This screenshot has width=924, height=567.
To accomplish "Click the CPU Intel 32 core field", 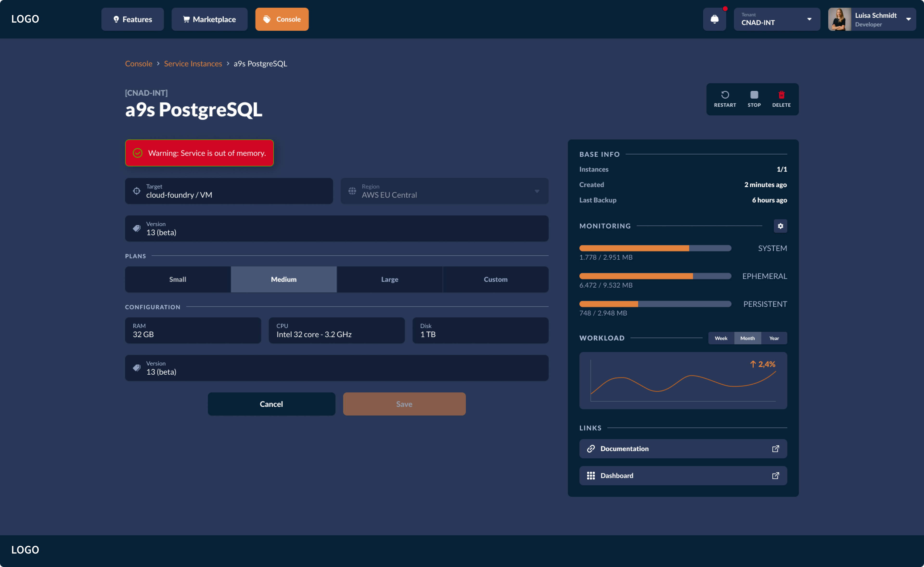I will pyautogui.click(x=336, y=330).
